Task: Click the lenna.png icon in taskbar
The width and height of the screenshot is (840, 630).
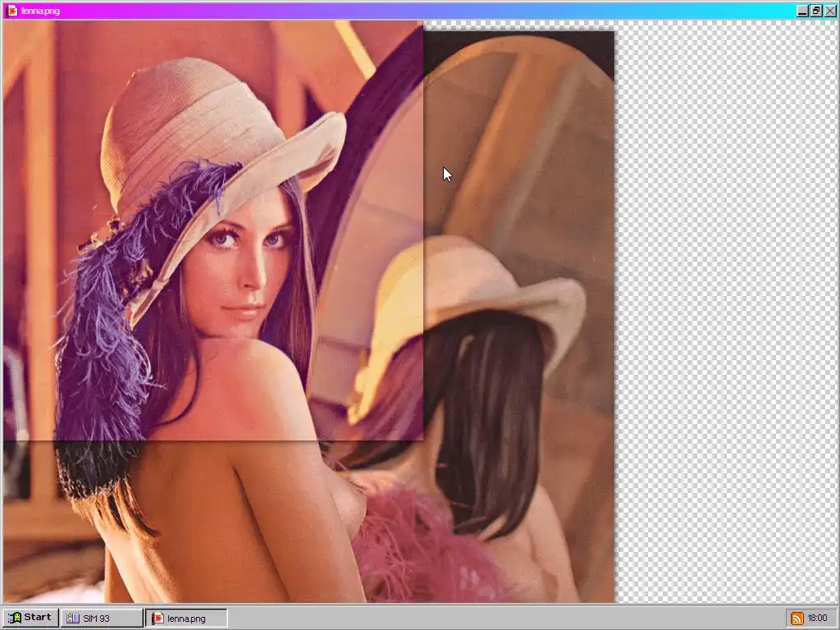Action: tap(157, 619)
